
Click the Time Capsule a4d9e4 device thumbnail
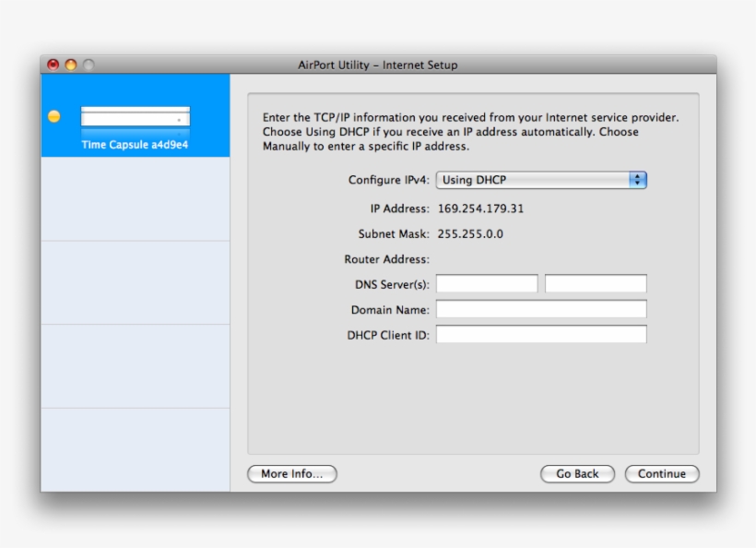[x=135, y=116]
